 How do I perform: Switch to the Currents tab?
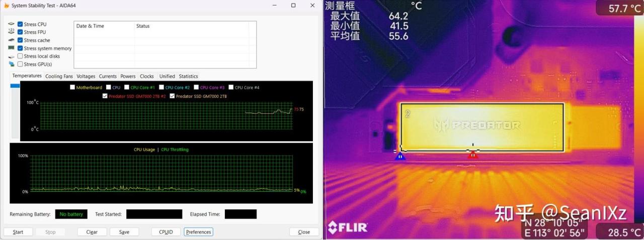click(108, 76)
